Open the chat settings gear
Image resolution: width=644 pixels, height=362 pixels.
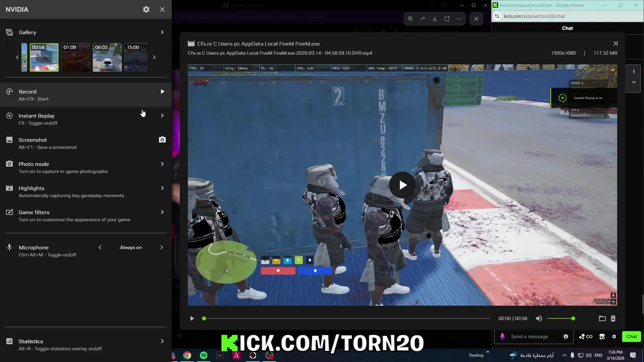(614, 336)
